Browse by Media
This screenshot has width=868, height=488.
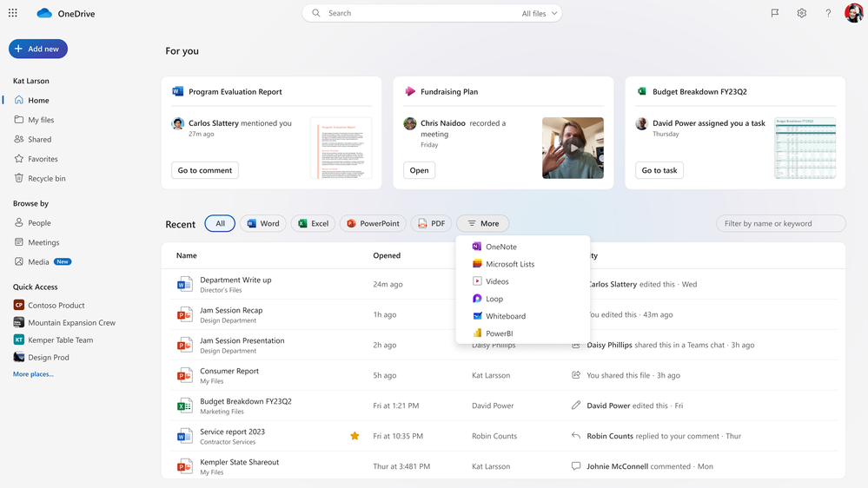click(38, 261)
